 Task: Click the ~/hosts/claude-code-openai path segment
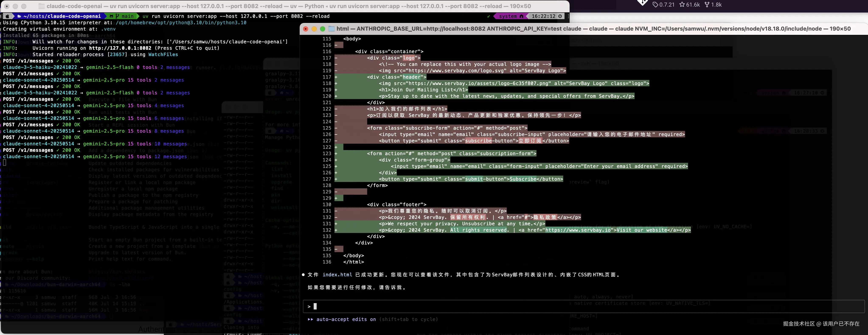[62, 16]
